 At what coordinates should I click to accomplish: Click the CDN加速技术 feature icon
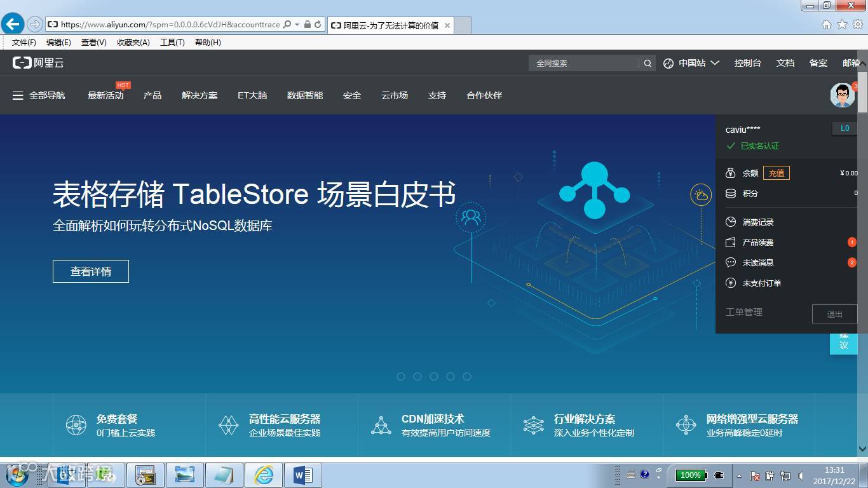tap(381, 425)
